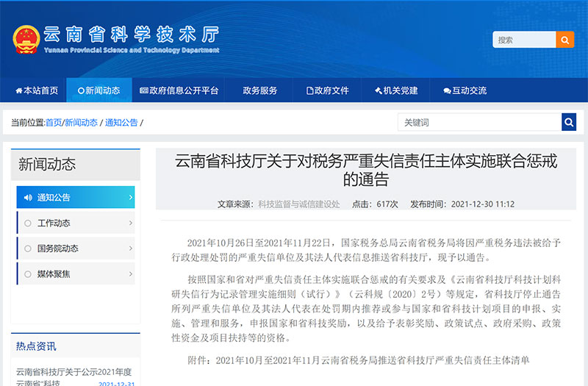
Task: Open the 政务服务 nav item
Action: pyautogui.click(x=260, y=90)
